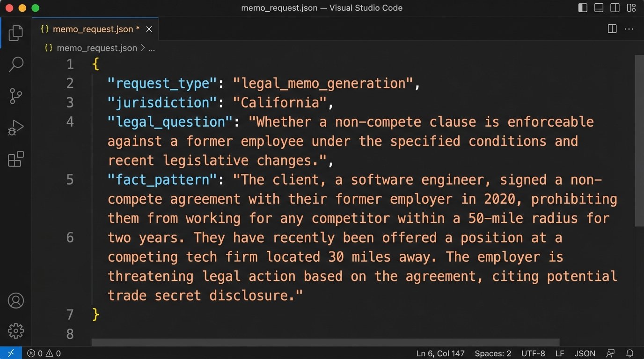This screenshot has height=359, width=644.
Task: Open the editor actions More Actions menu
Action: pos(629,29)
